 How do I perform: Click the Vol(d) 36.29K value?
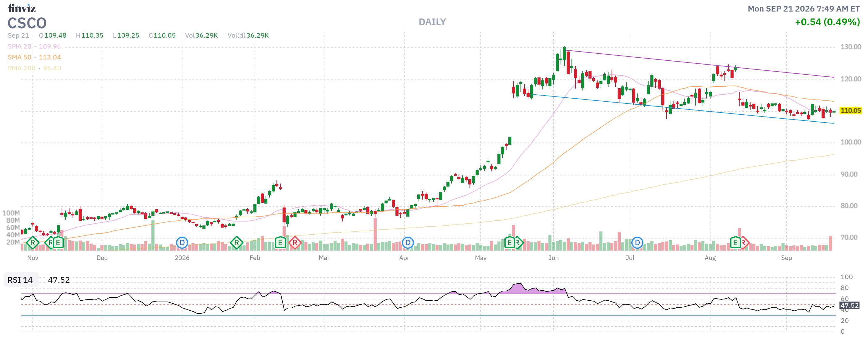[x=248, y=35]
